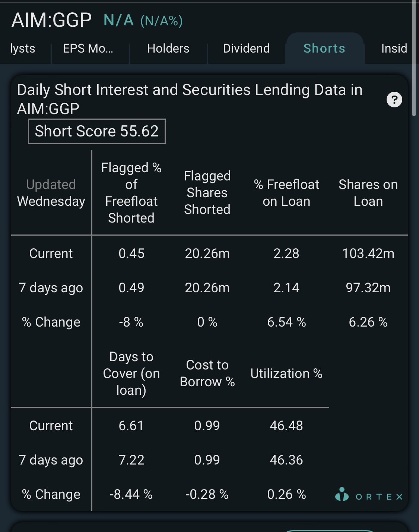Viewport: 419px width, 532px height.
Task: Select Flagged % of Freefloat Shorted header
Action: click(x=131, y=193)
